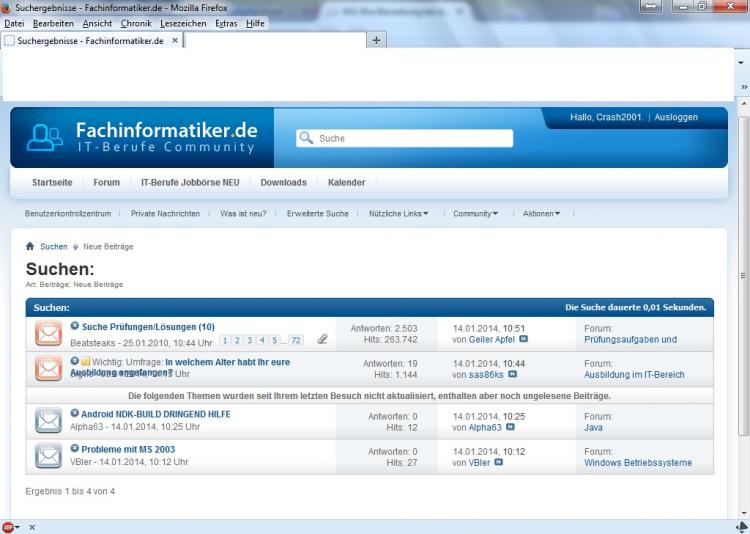Go to first unread post in the Umfrage thread
The height and width of the screenshot is (534, 750).
click(75, 361)
